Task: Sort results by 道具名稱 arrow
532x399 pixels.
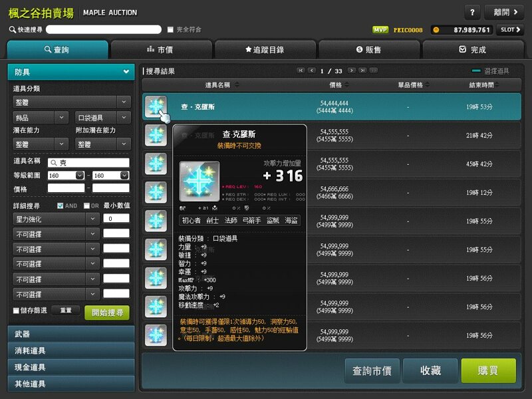Action: point(237,84)
